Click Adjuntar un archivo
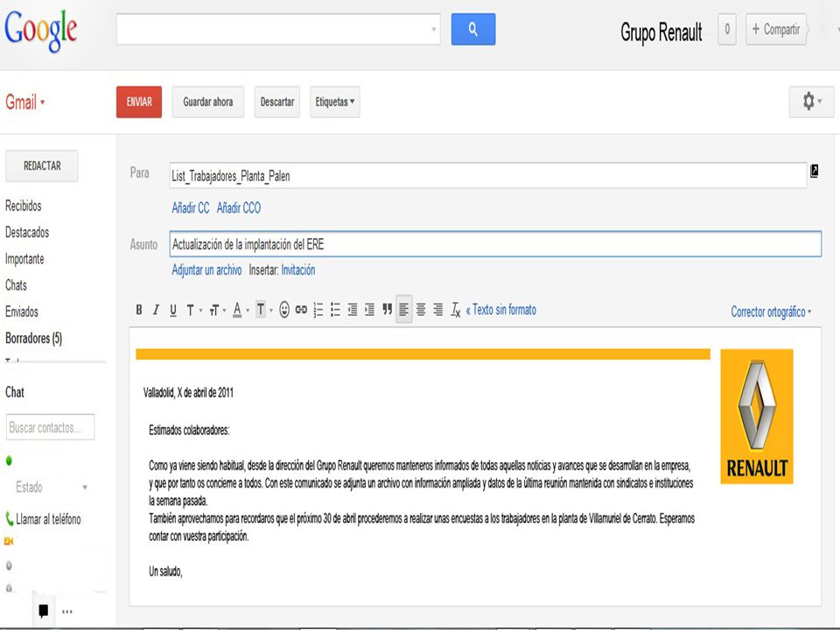Image resolution: width=840 pixels, height=630 pixels. click(x=206, y=270)
